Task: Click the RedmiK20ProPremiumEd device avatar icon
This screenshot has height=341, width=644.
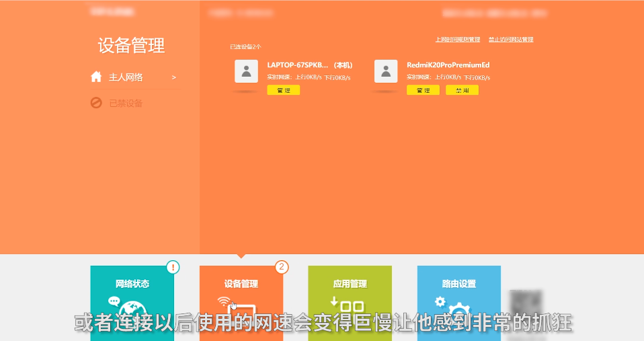Action: point(386,71)
